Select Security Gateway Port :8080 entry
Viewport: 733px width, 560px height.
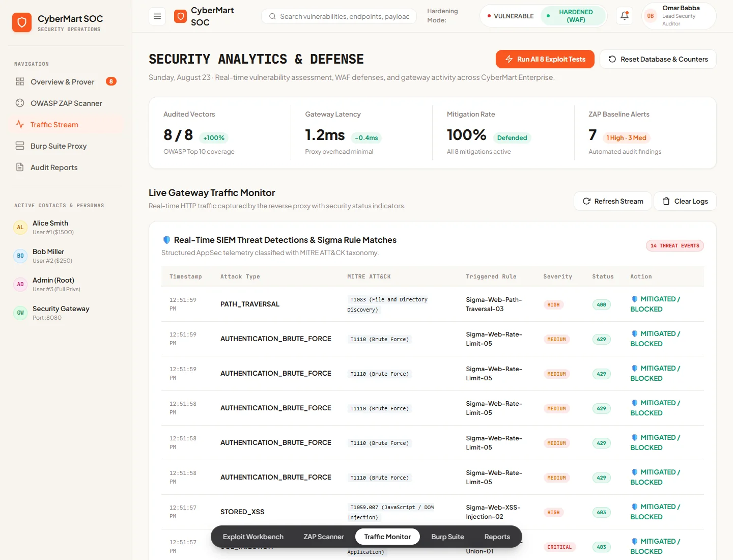[66, 313]
